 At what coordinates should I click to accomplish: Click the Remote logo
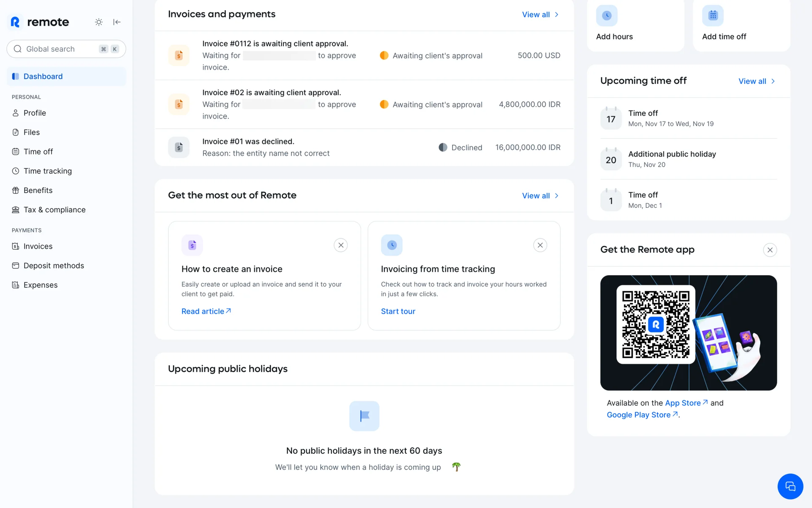click(39, 22)
